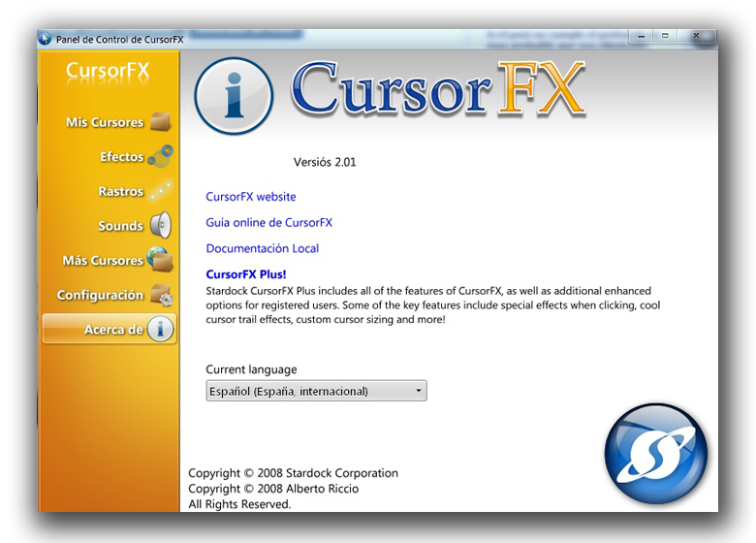Screen dimensions: 756x543
Task: Open the CursorFX website link
Action: [251, 197]
